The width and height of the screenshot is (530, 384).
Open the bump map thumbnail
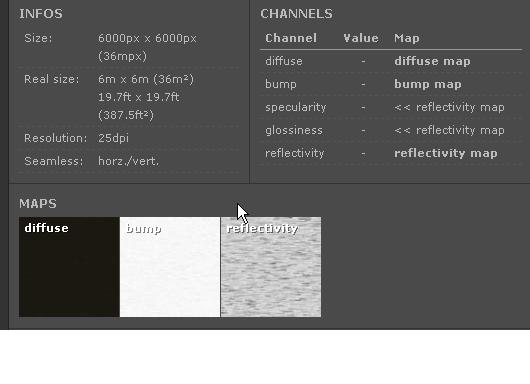tap(170, 267)
